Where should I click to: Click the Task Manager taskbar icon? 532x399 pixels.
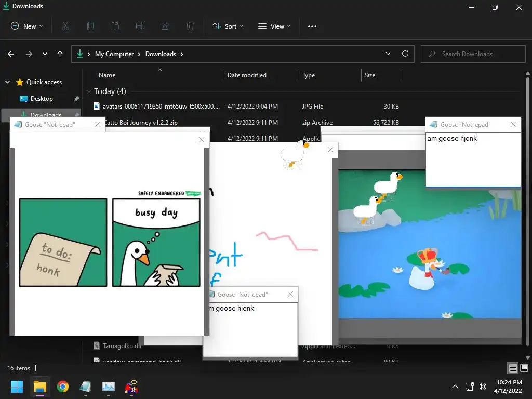point(109,387)
